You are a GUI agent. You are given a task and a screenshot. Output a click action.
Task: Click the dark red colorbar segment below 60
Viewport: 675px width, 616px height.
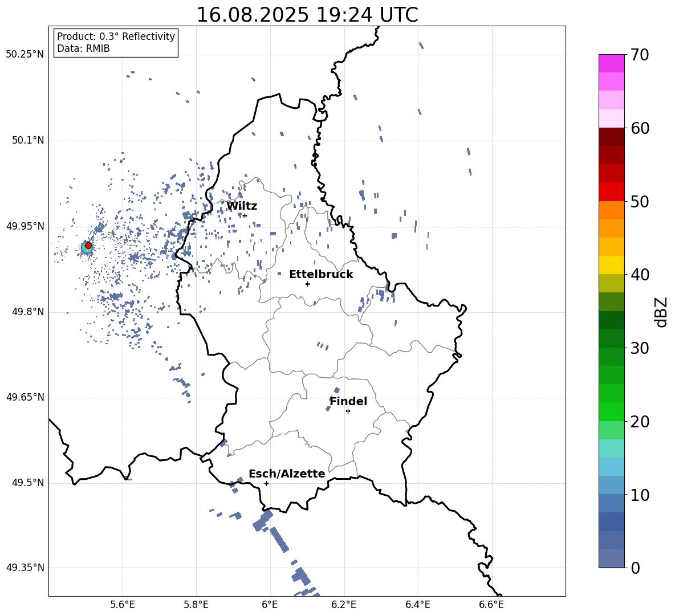pos(612,137)
